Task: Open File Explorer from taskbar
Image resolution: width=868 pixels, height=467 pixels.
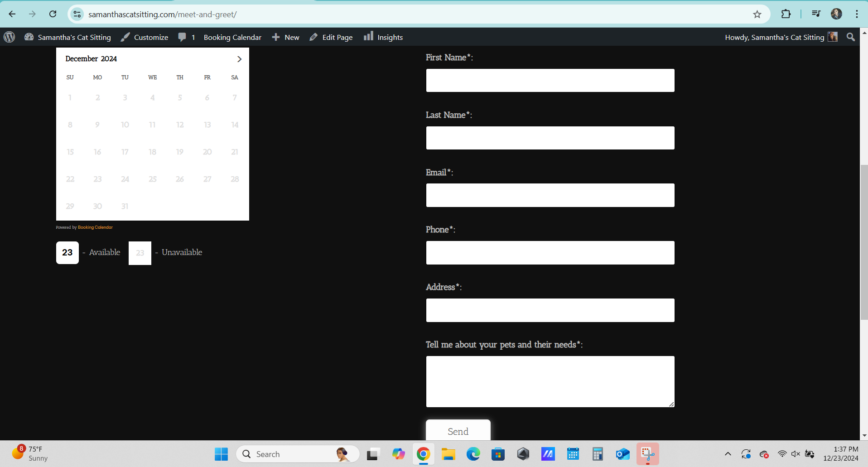Action: (448, 454)
